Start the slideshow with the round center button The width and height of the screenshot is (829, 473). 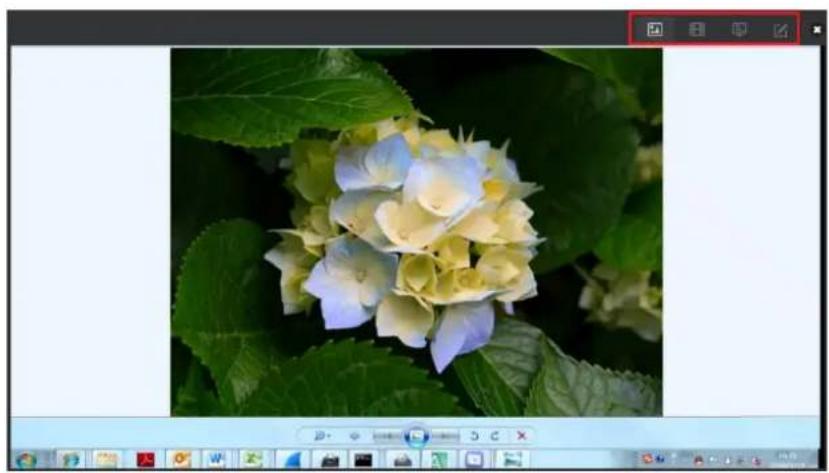click(x=417, y=435)
